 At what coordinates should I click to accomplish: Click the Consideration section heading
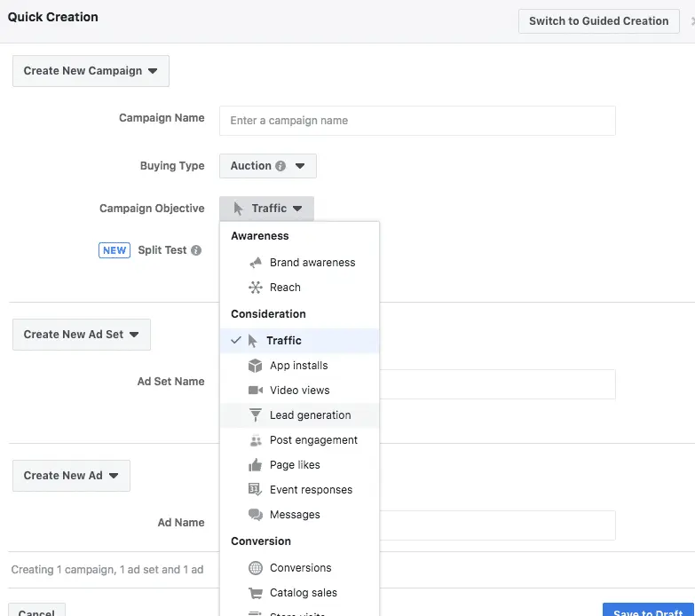click(268, 314)
